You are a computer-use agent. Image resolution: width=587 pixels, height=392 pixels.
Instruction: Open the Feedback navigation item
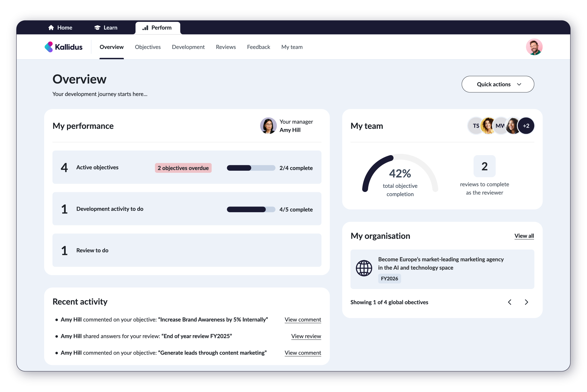click(x=259, y=47)
